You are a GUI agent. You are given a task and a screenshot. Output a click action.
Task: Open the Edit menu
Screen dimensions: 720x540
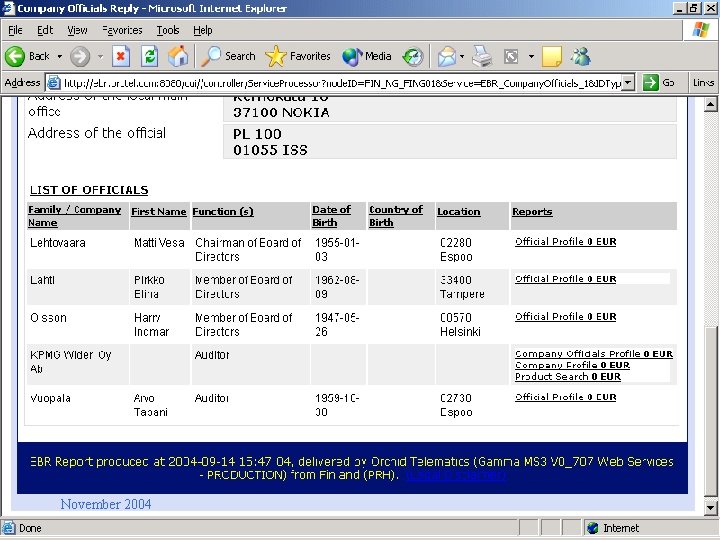coord(45,30)
